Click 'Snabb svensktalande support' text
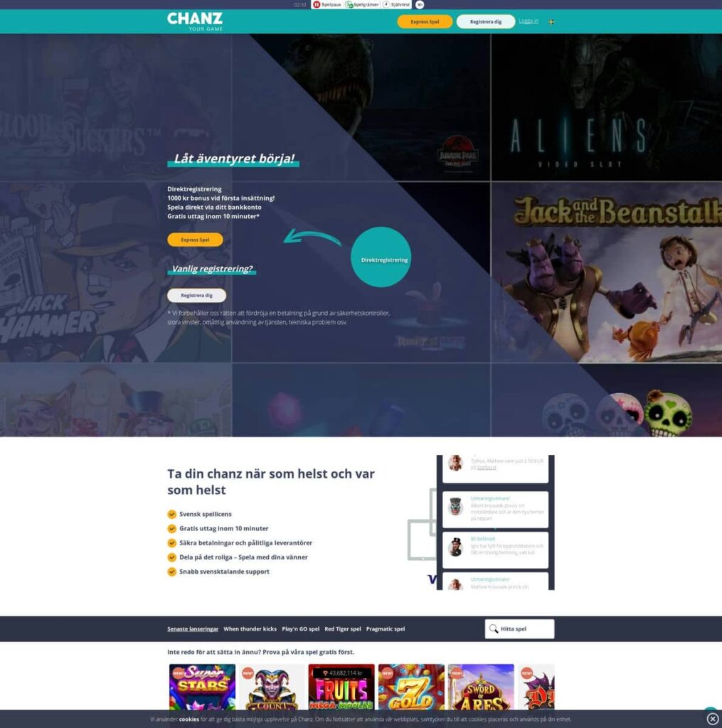Image resolution: width=722 pixels, height=728 pixels. [224, 572]
